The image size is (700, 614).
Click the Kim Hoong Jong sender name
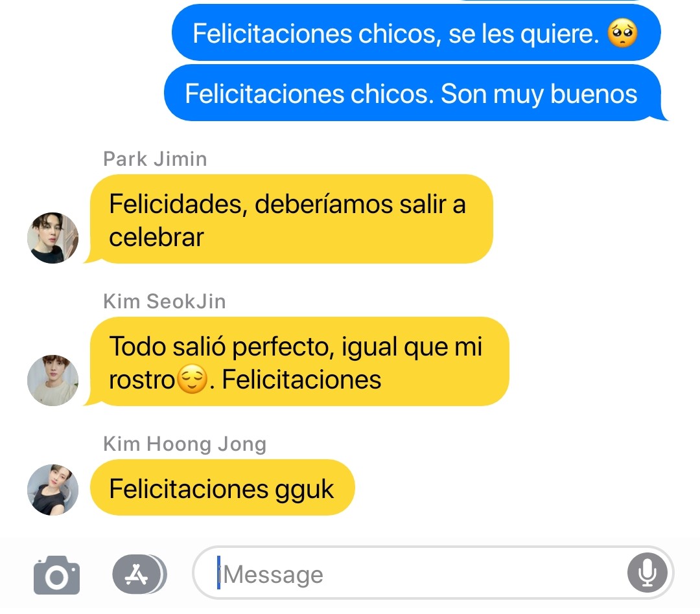pos(185,444)
